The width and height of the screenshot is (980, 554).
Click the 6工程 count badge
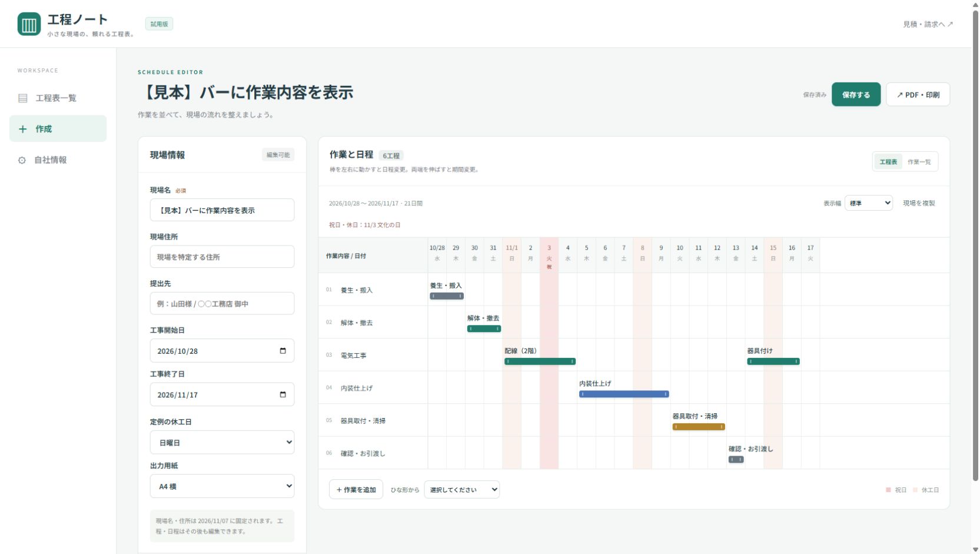point(391,156)
